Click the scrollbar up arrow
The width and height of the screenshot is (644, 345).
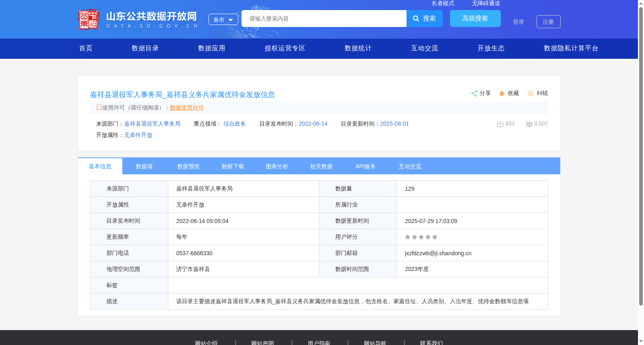pyautogui.click(x=641, y=3)
